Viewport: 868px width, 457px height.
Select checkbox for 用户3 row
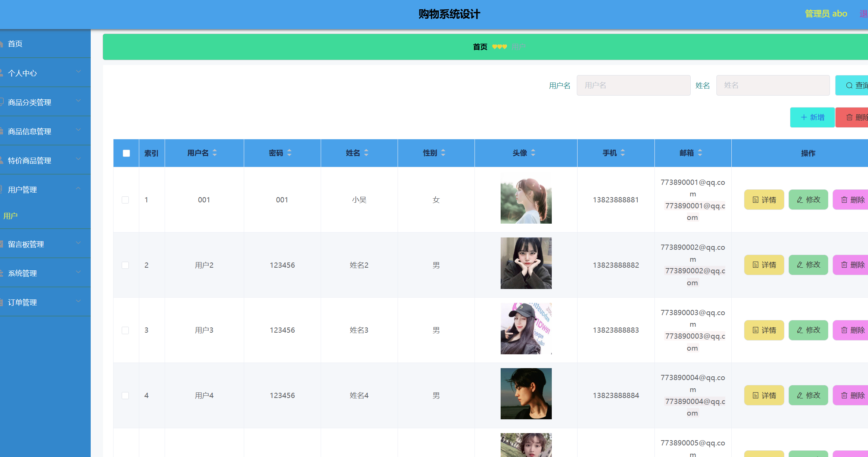(x=125, y=330)
